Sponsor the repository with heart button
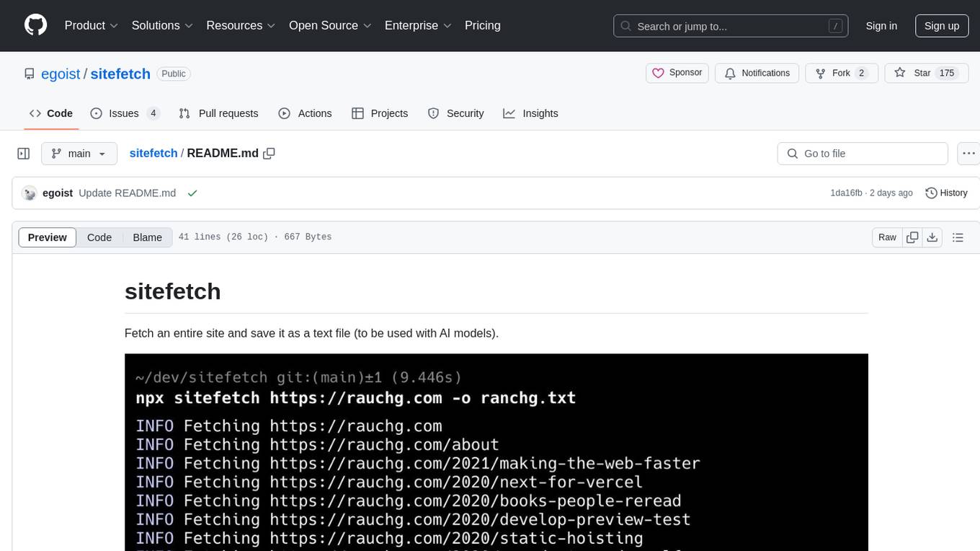 (x=677, y=73)
